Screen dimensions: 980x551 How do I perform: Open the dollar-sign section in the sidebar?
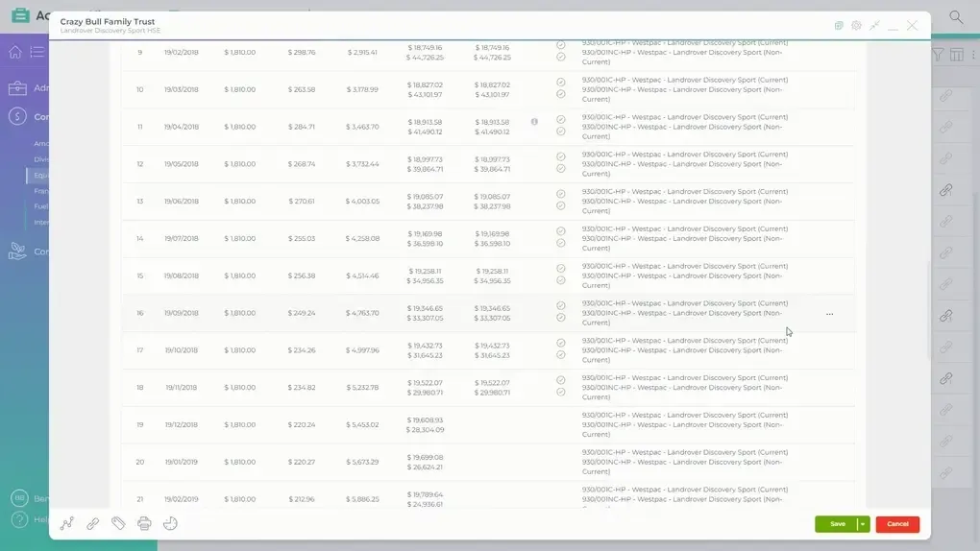coord(17,116)
